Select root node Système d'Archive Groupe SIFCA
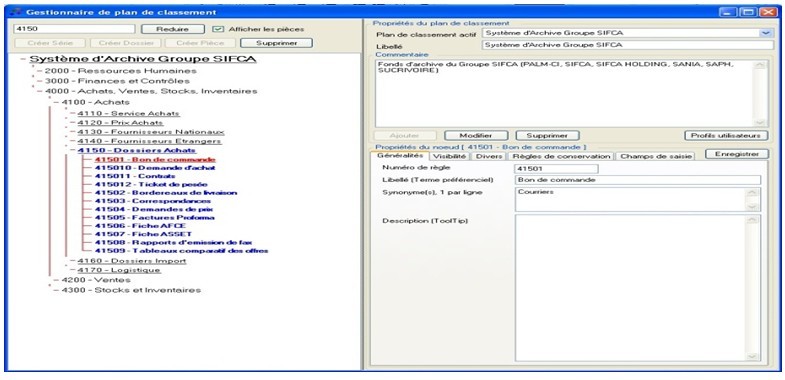 [x=143, y=59]
